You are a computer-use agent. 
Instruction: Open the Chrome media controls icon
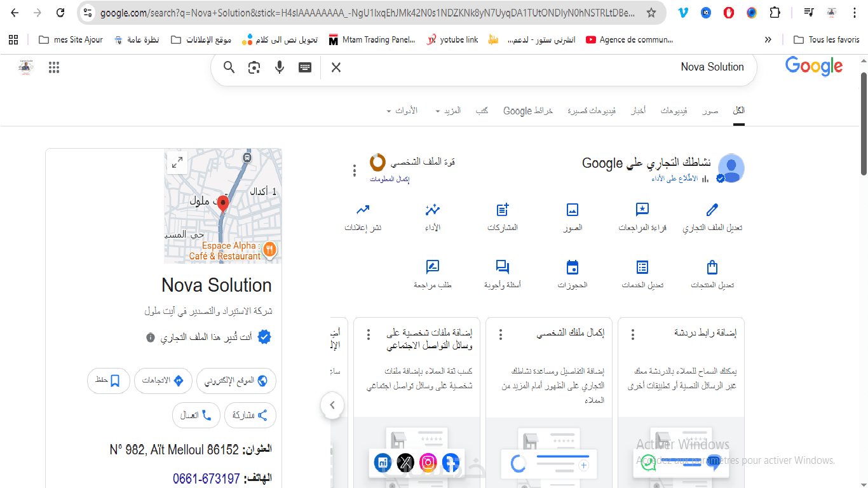pyautogui.click(x=808, y=13)
